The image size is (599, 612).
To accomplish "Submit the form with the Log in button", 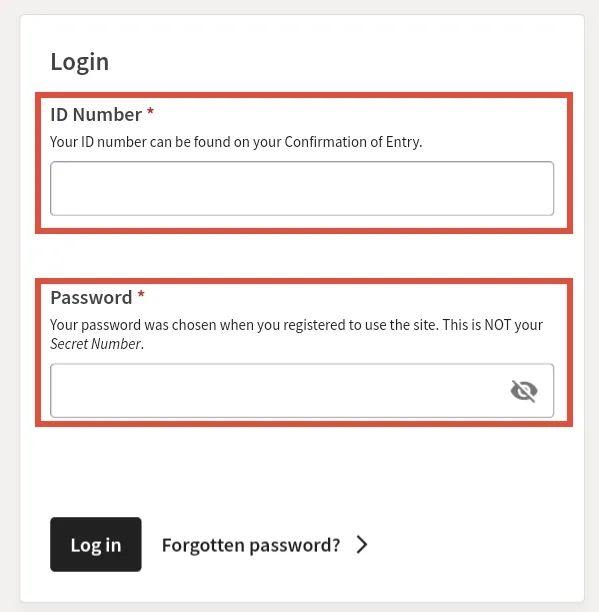I will 96,544.
